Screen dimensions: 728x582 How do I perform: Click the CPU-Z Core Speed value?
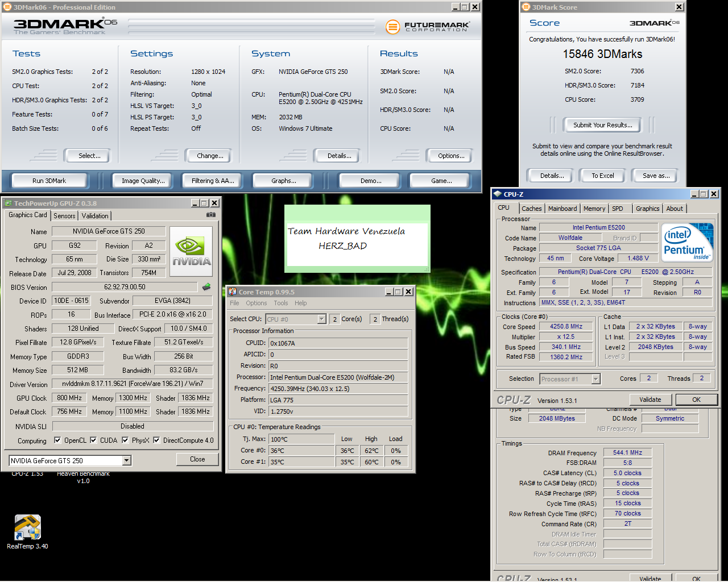[565, 327]
